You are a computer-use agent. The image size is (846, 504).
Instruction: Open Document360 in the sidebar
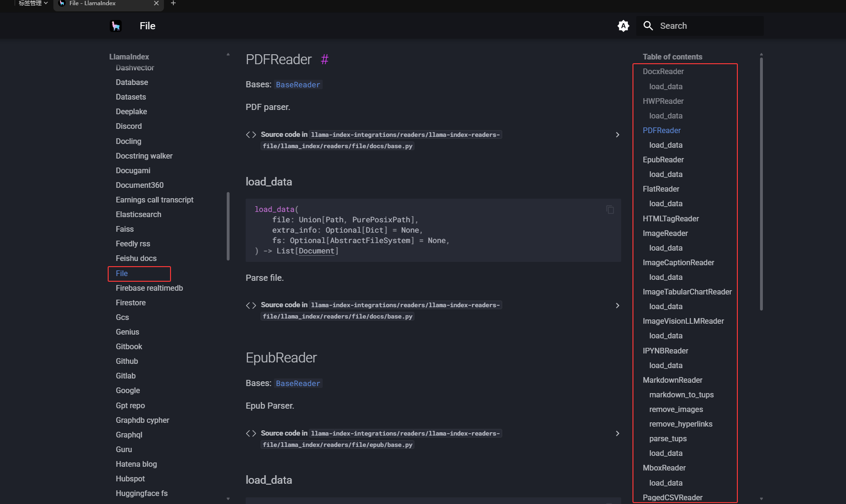click(140, 185)
